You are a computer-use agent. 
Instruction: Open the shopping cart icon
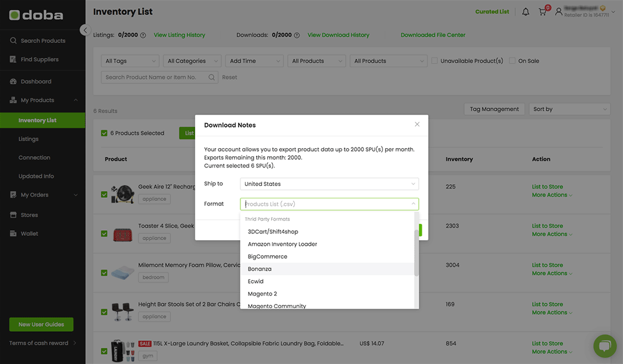(543, 12)
